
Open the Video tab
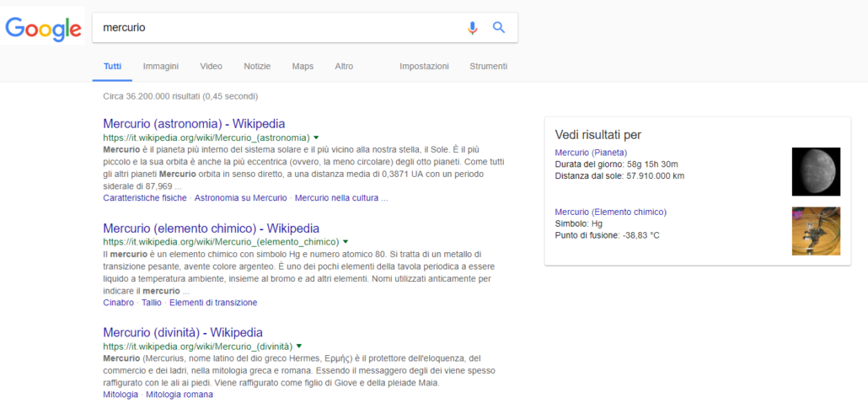[211, 67]
